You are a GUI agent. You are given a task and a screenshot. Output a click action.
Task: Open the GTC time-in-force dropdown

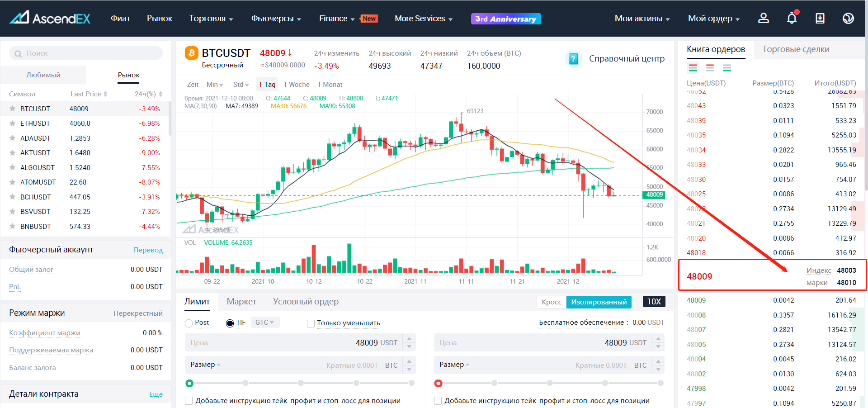(265, 323)
